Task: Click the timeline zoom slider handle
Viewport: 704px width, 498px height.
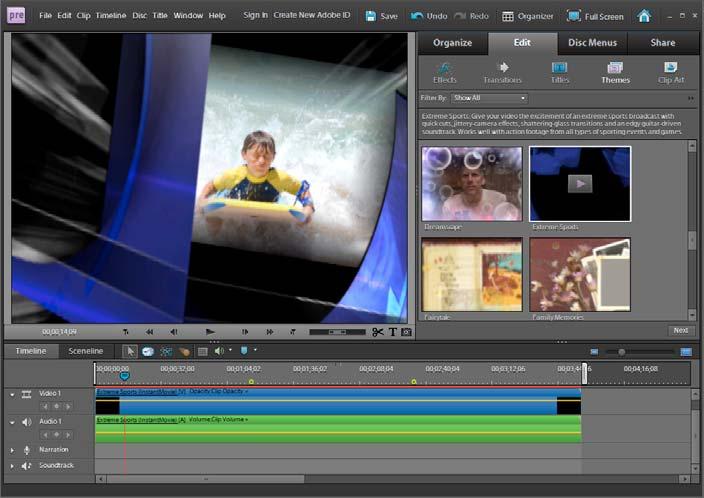Action: click(621, 352)
